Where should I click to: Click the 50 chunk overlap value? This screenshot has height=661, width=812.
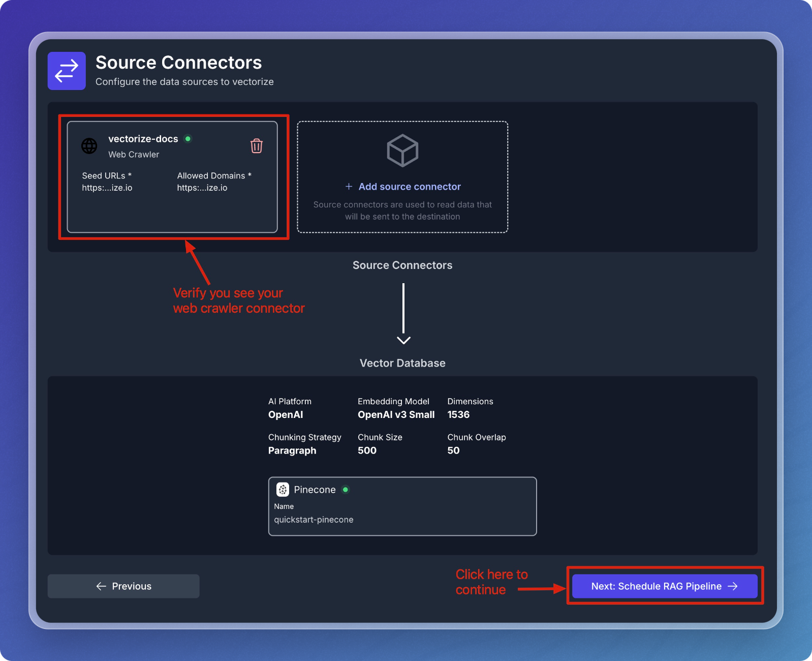[453, 450]
